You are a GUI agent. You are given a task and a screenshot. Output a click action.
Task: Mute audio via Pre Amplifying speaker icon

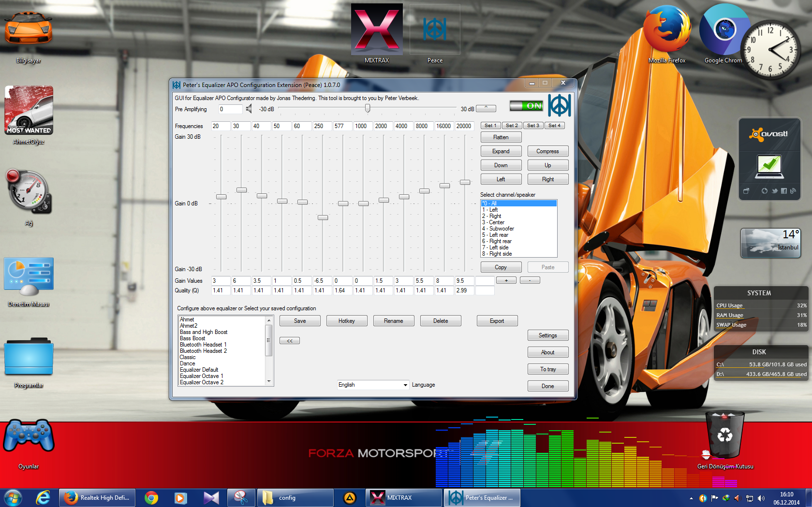pyautogui.click(x=249, y=109)
